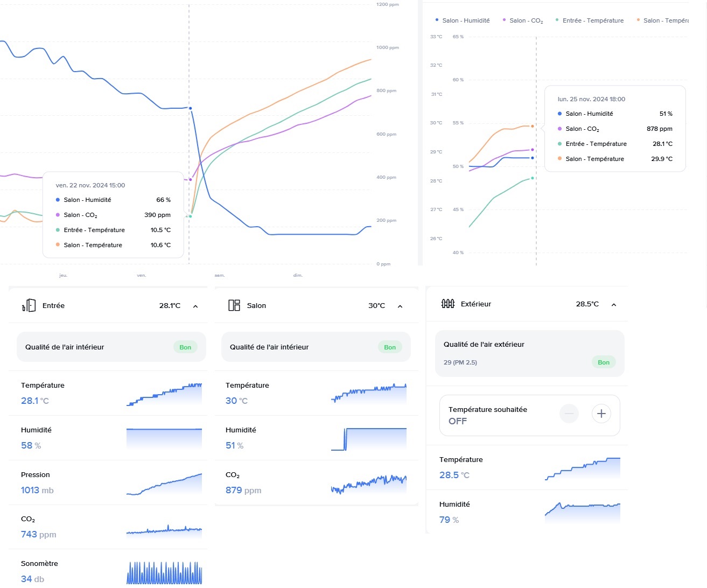Collapse the Extérieur panel chevron
Image resolution: width=707 pixels, height=588 pixels.
(x=614, y=305)
